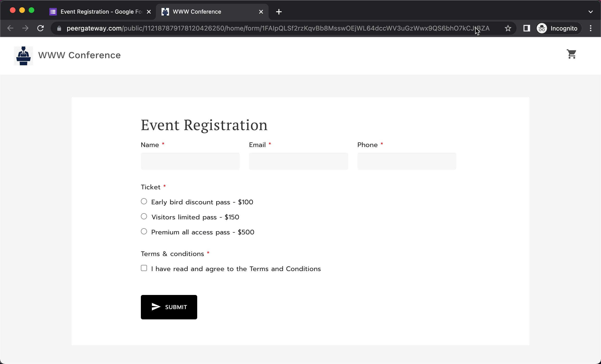Screen dimensions: 601x364
Task: Switch to the Event Registration Google Forms tab
Action: pyautogui.click(x=98, y=12)
